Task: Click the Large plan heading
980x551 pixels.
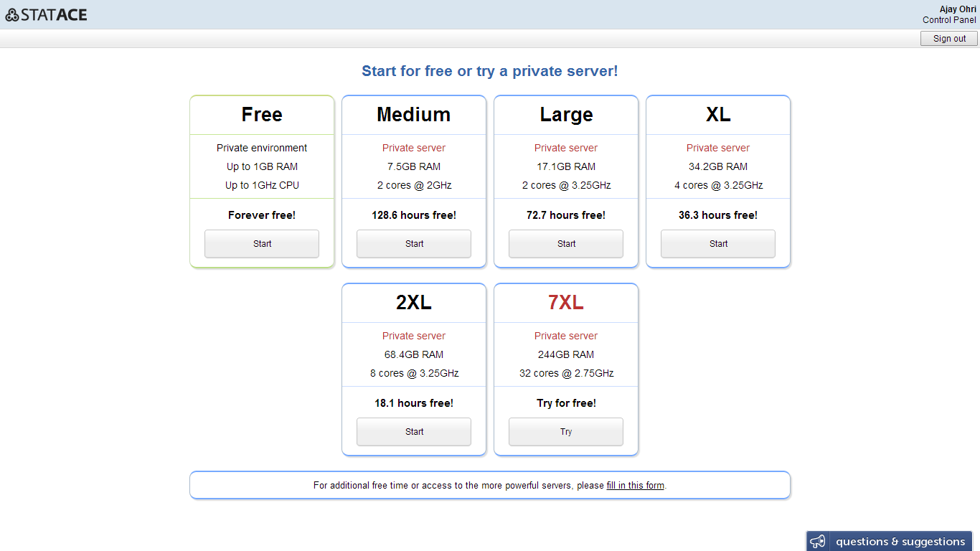Action: (566, 115)
